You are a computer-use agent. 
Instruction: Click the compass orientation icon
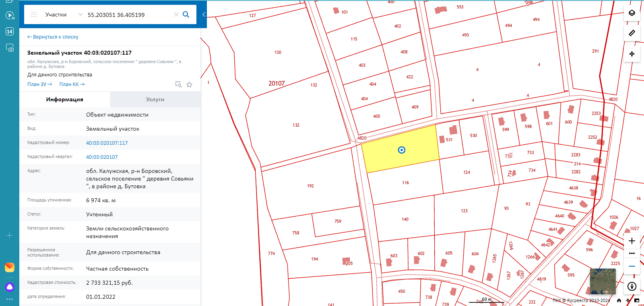632,286
